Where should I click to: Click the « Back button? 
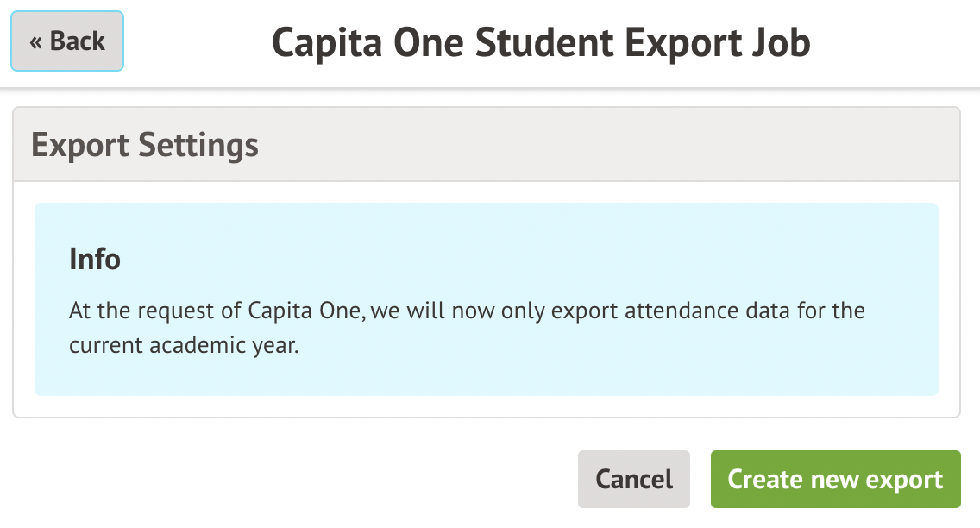tap(67, 41)
